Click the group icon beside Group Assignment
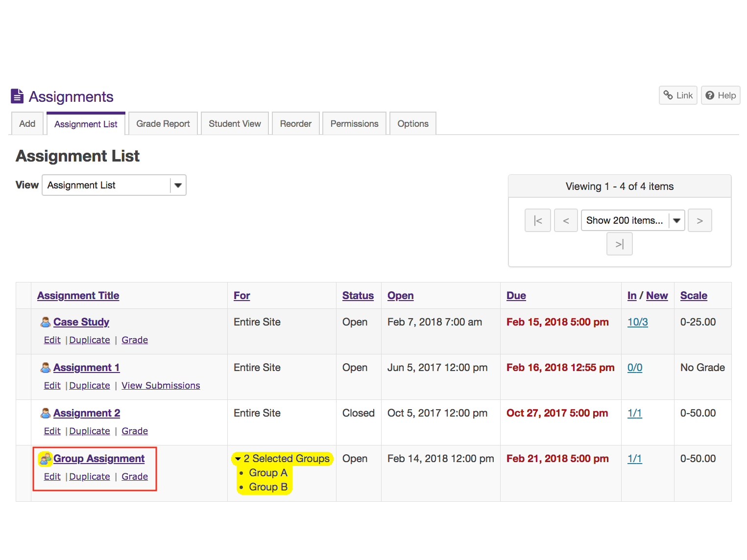The image size is (747, 560). 46,459
